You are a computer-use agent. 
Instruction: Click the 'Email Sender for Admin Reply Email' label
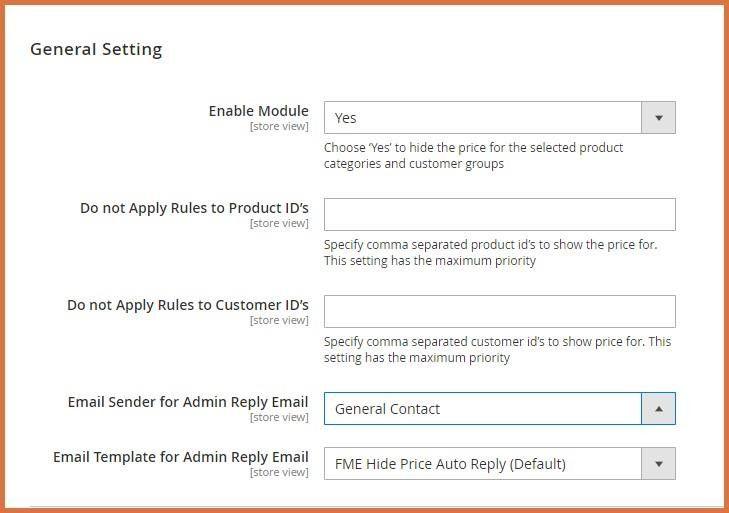click(188, 402)
